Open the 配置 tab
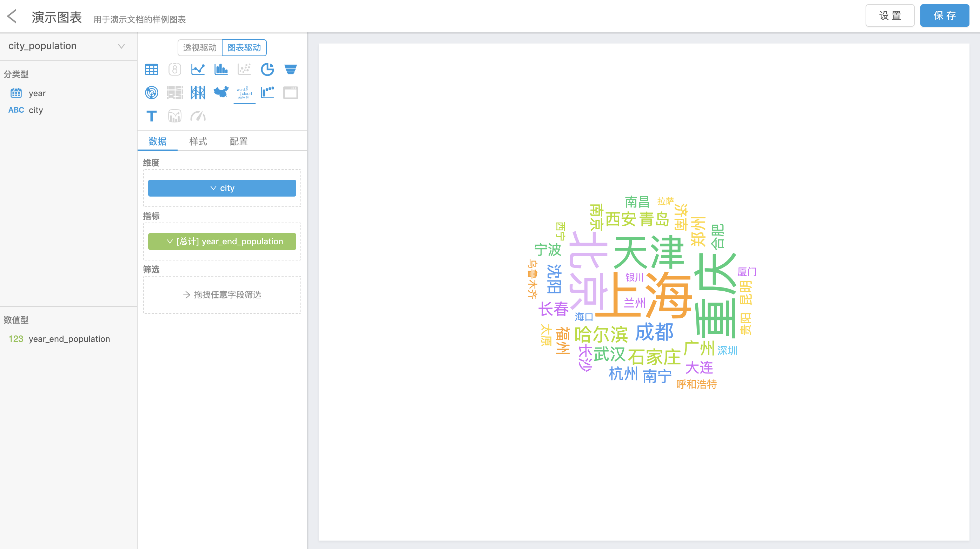The height and width of the screenshot is (549, 980). point(239,141)
